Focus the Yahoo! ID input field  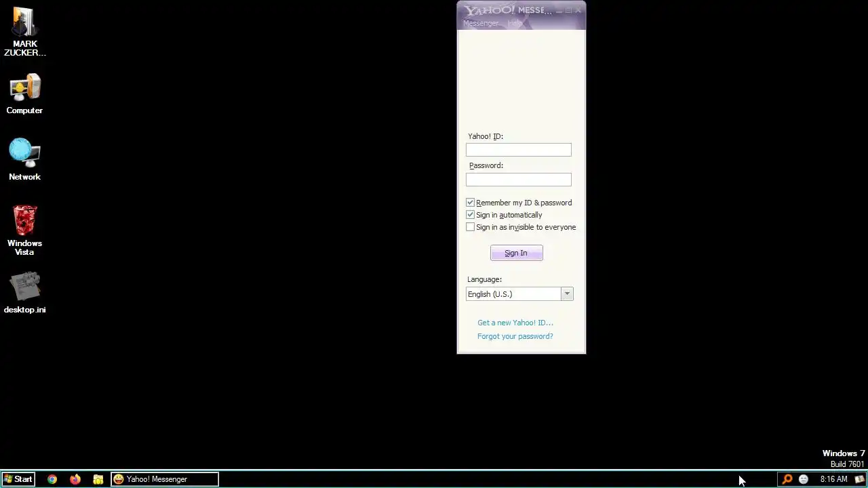click(519, 150)
